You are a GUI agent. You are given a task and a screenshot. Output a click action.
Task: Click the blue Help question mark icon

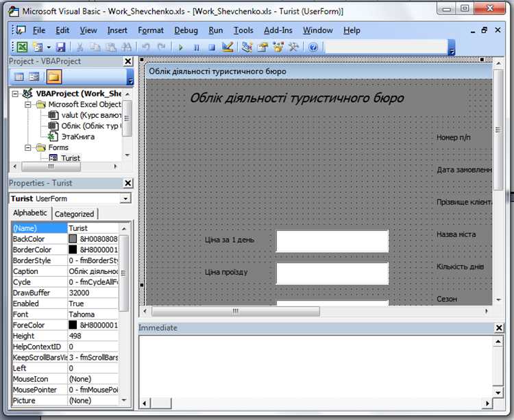pyautogui.click(x=313, y=47)
